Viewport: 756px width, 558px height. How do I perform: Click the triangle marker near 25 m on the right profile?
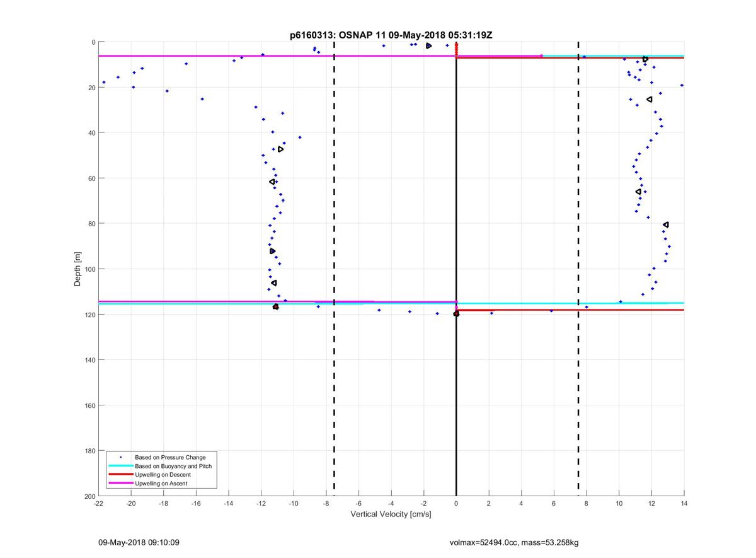coord(650,100)
